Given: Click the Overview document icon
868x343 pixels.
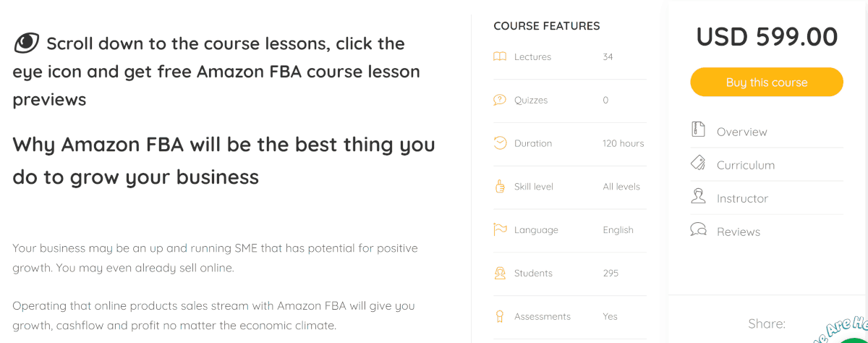Looking at the screenshot, I should [698, 130].
